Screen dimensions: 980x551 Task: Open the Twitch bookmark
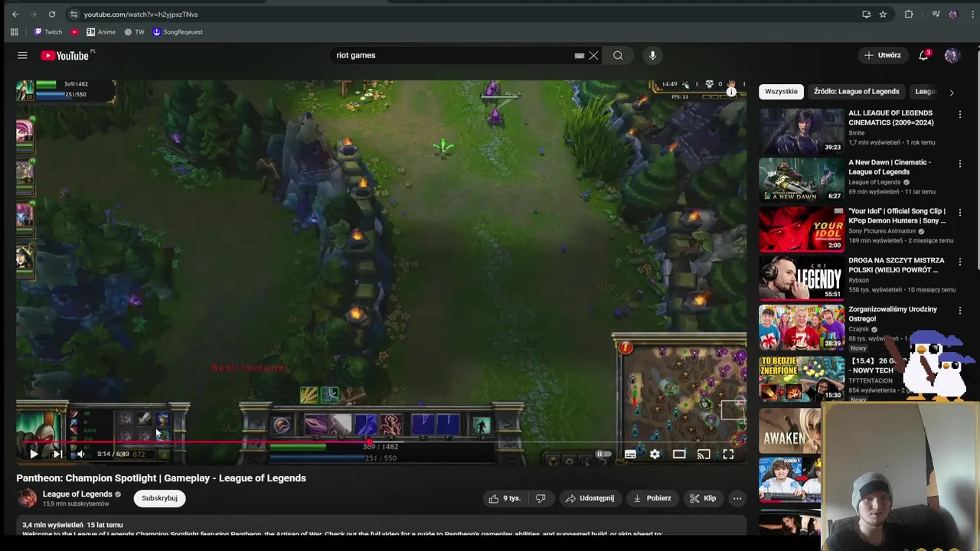[48, 32]
